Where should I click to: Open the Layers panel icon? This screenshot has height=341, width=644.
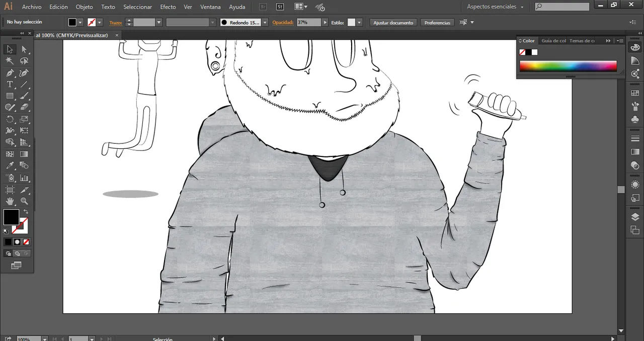[x=635, y=217]
